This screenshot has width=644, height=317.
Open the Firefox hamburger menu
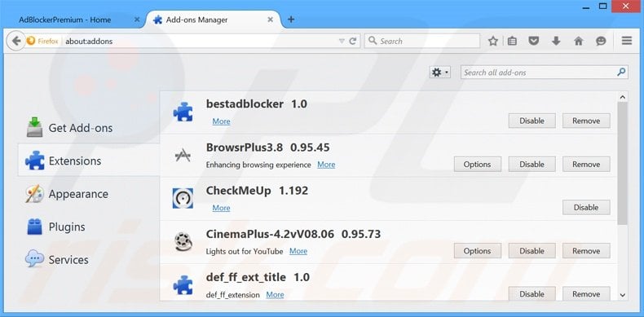click(627, 41)
